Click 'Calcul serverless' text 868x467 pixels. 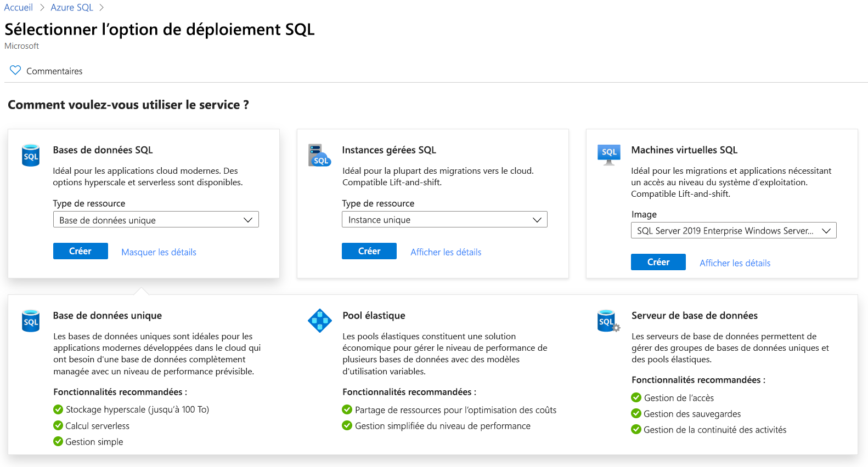[x=98, y=426]
